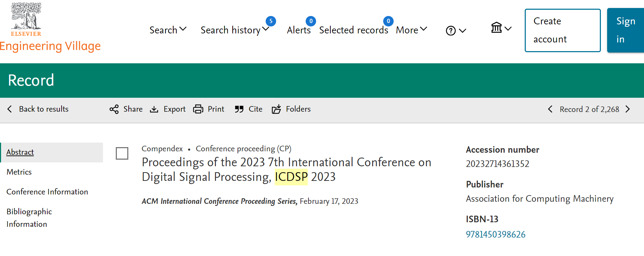Expand the help menu chevron

point(462,31)
